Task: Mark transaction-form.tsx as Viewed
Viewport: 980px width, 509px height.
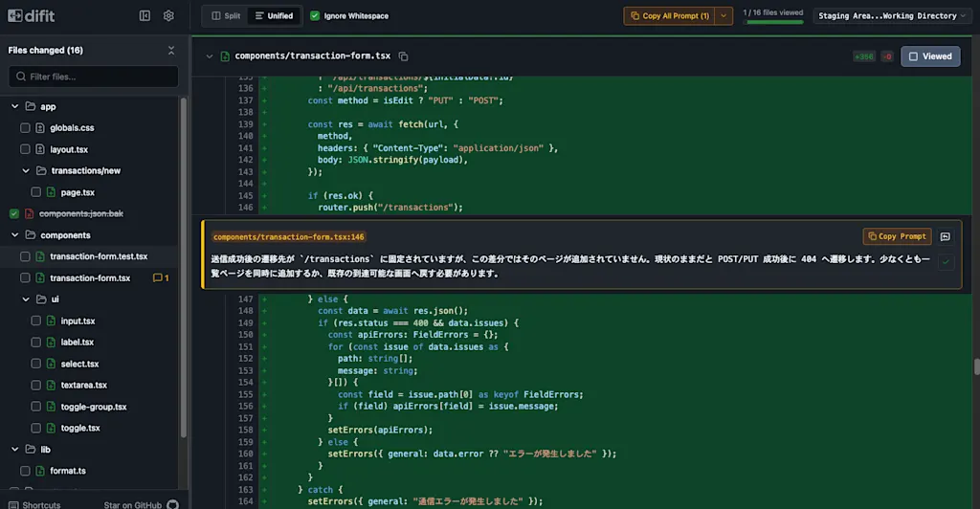Action: click(x=930, y=56)
